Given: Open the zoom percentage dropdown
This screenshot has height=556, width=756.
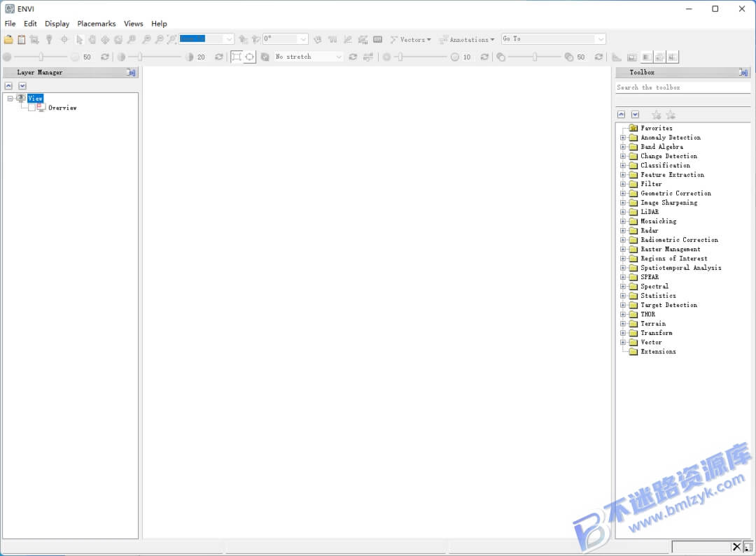Looking at the screenshot, I should coord(229,39).
